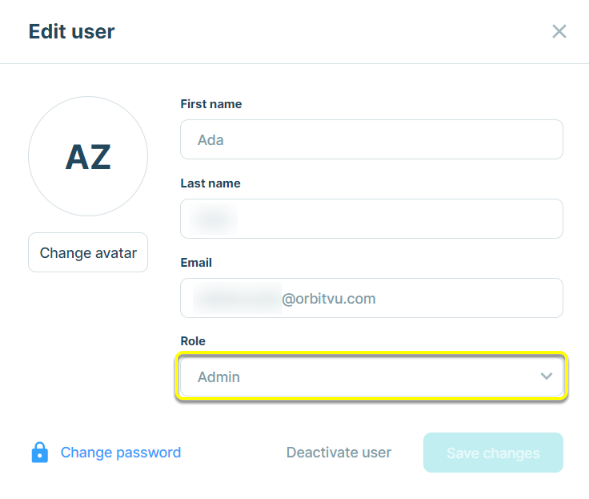Click the @orbitvu.com text in email
Screen dimensions: 589x499
(x=329, y=299)
